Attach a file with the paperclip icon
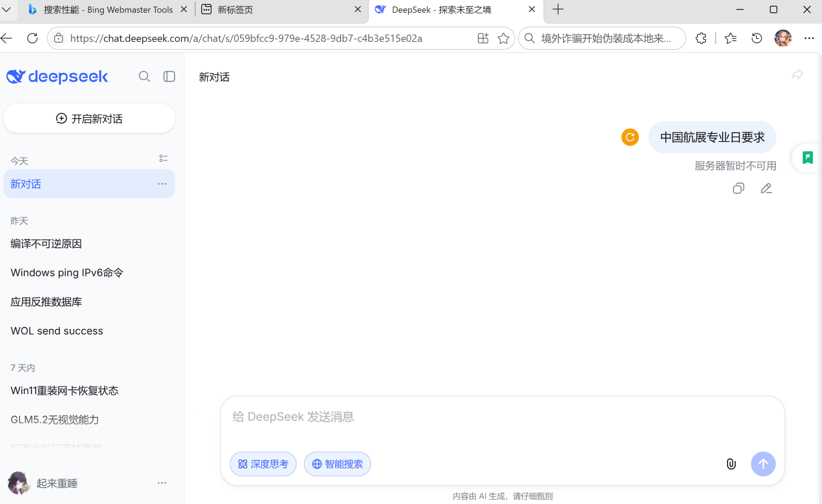The height and width of the screenshot is (504, 822). (731, 464)
